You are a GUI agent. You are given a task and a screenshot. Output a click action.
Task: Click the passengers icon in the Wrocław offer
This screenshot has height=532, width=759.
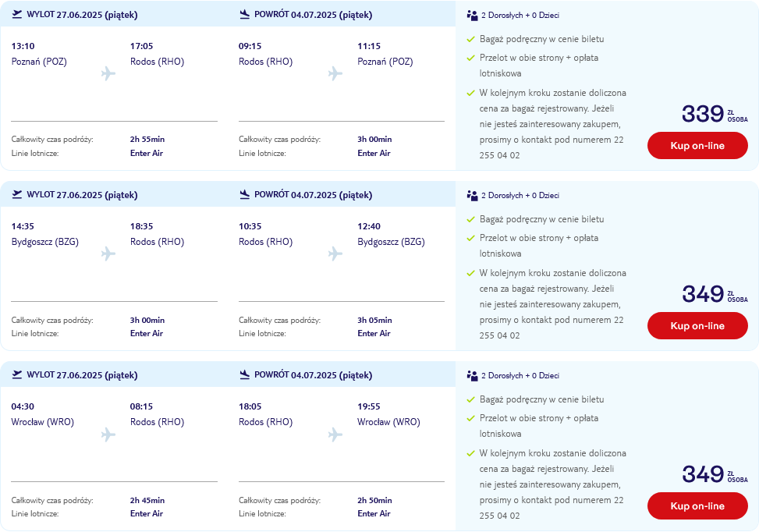[x=473, y=376]
